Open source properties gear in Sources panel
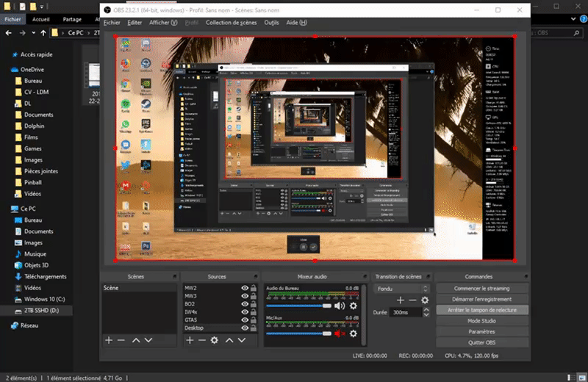 click(x=214, y=340)
